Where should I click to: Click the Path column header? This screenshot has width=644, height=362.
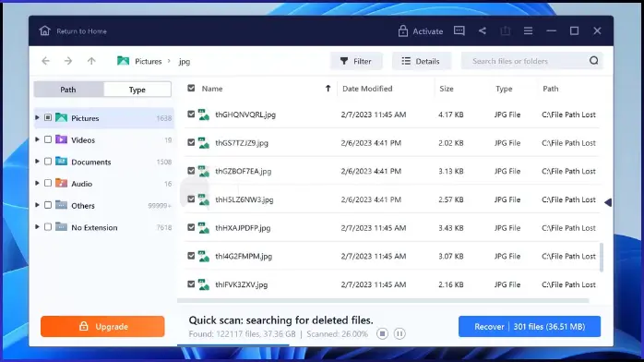pos(551,89)
